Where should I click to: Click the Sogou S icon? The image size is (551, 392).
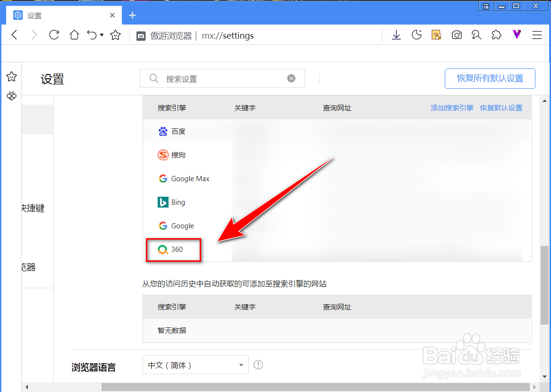[x=163, y=155]
